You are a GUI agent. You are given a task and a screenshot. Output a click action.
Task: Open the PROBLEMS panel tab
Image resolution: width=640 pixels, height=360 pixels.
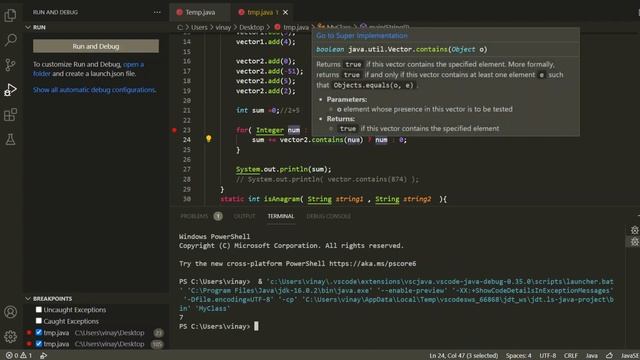coord(194,216)
